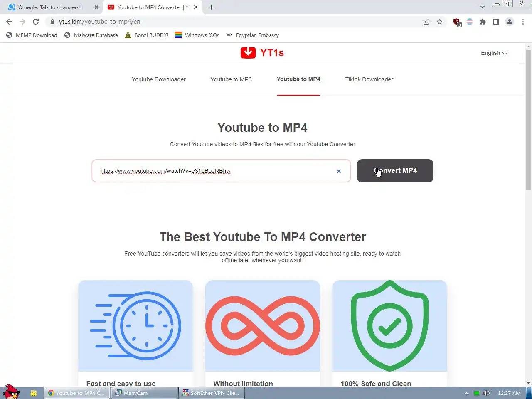
Task: Open the Egyptian Embassy bookmark
Action: [253, 35]
